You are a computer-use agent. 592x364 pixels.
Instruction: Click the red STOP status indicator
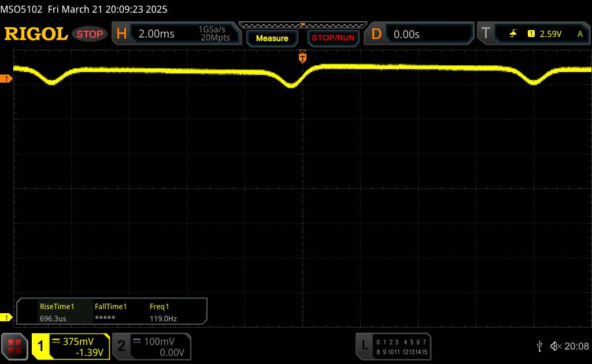[x=90, y=34]
